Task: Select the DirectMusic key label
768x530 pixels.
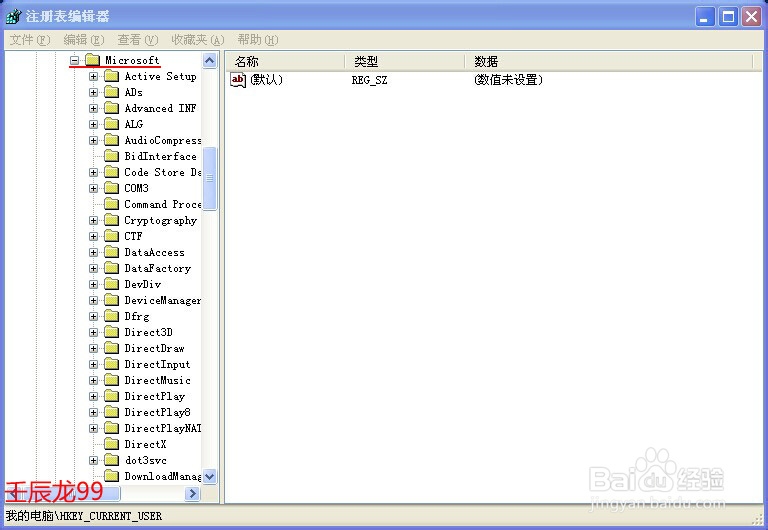Action: (x=158, y=380)
